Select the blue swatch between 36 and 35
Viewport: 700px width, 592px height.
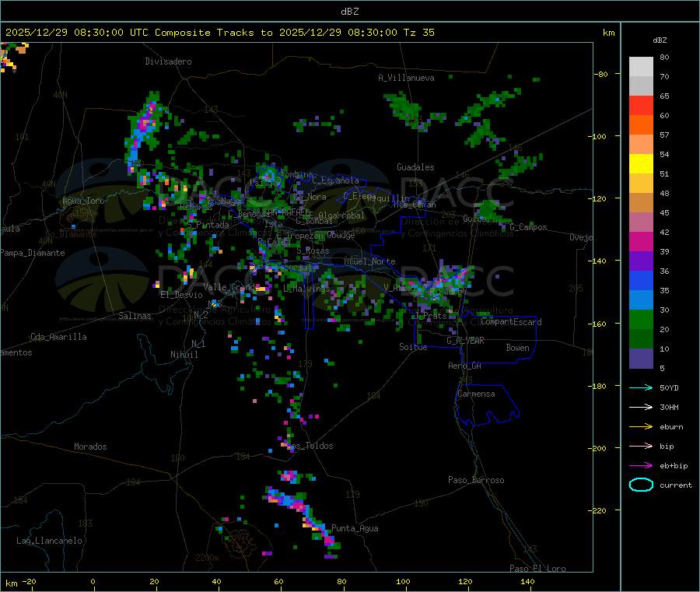point(641,280)
